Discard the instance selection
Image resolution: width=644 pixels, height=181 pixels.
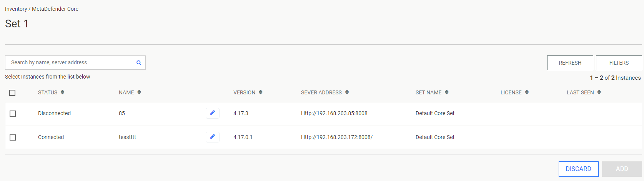coord(579,169)
